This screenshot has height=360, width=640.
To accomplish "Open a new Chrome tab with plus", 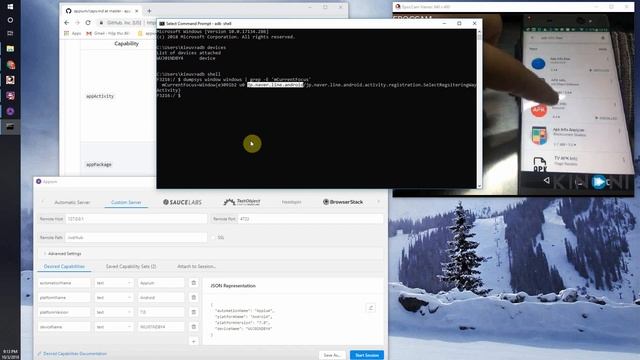I will click(x=149, y=11).
